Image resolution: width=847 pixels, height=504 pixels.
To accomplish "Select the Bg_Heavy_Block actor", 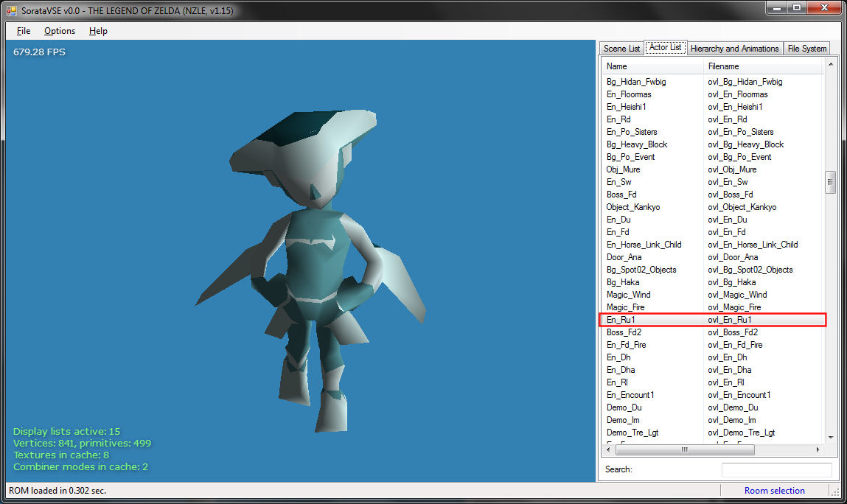I will tap(713, 144).
